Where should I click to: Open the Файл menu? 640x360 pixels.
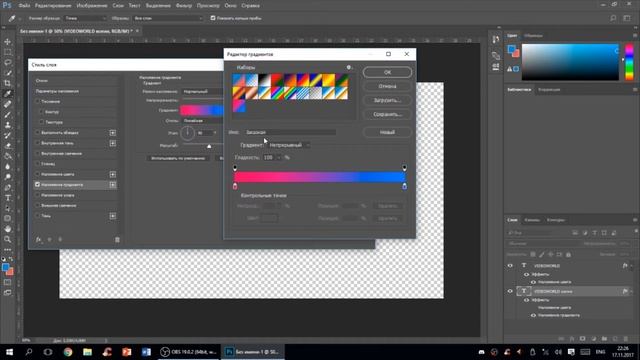(x=24, y=6)
